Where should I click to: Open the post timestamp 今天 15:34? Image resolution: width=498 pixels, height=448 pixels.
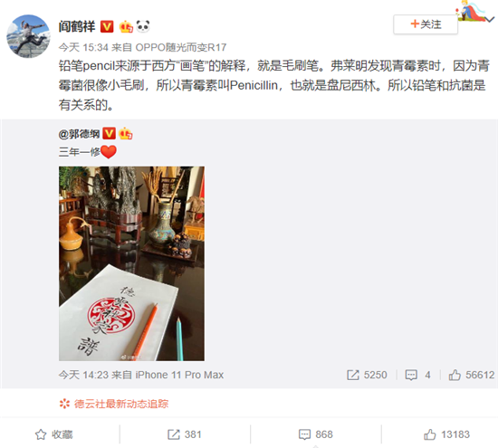[83, 47]
